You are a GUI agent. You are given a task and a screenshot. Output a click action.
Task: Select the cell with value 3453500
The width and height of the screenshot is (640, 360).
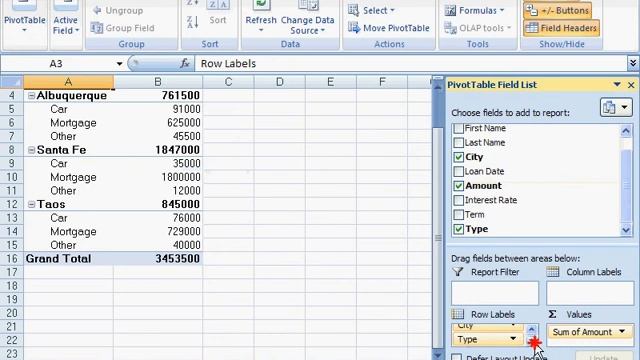(x=158, y=259)
